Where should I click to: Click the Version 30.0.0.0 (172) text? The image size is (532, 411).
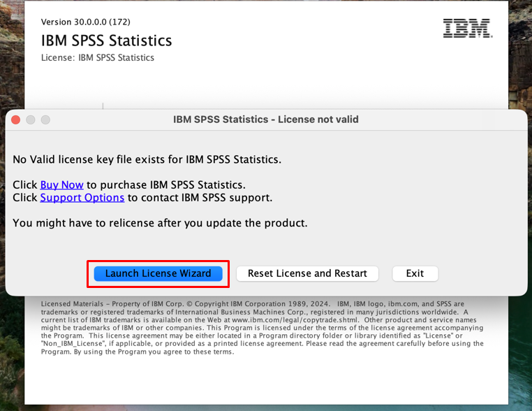tap(85, 22)
